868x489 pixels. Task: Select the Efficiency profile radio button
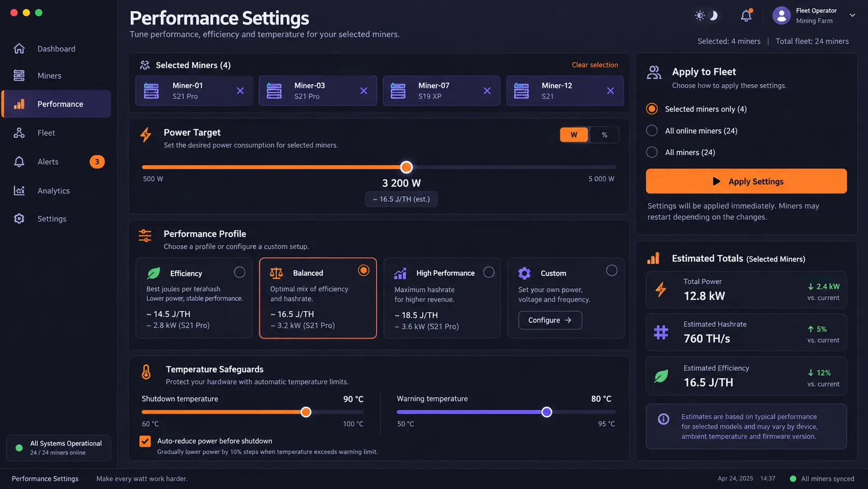tap(239, 272)
